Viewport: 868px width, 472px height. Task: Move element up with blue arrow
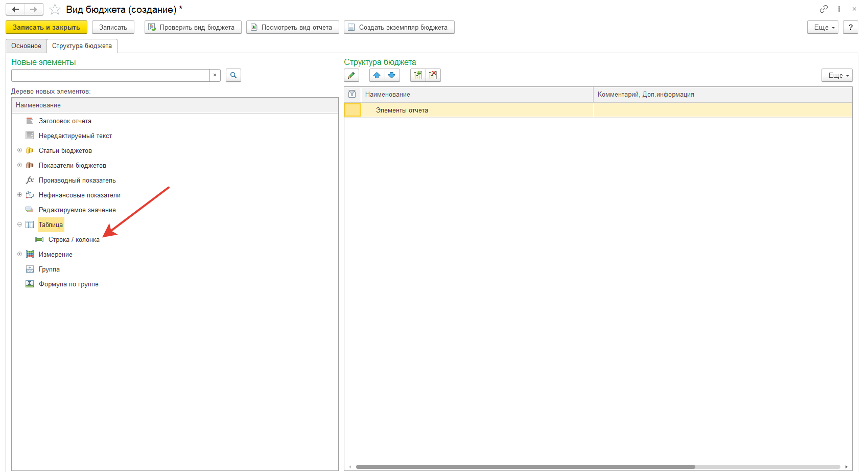377,76
